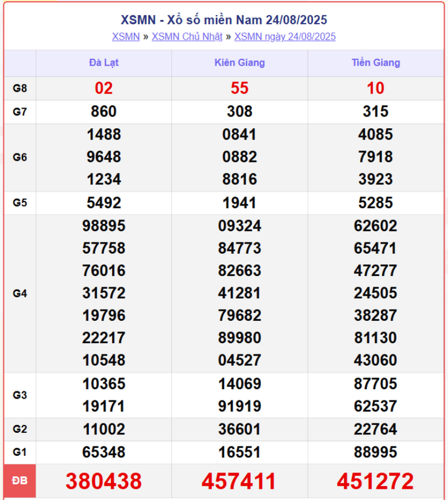Select G6 number 1488
The image size is (448, 500).
tap(104, 134)
